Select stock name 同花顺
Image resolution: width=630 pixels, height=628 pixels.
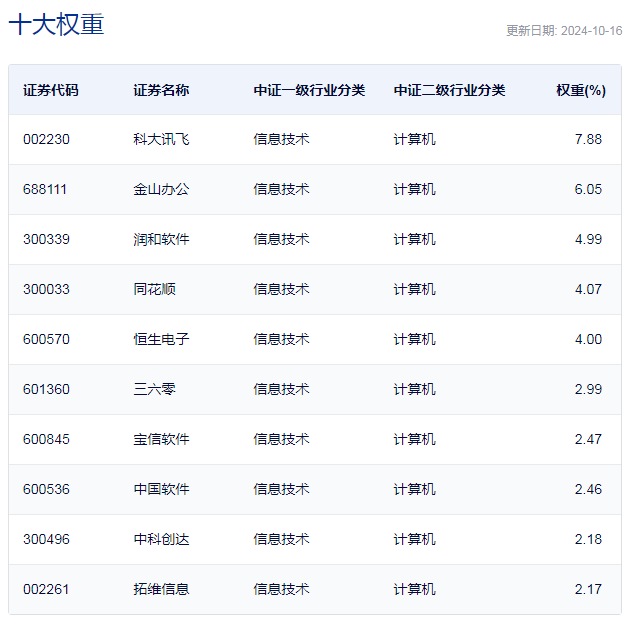point(154,289)
